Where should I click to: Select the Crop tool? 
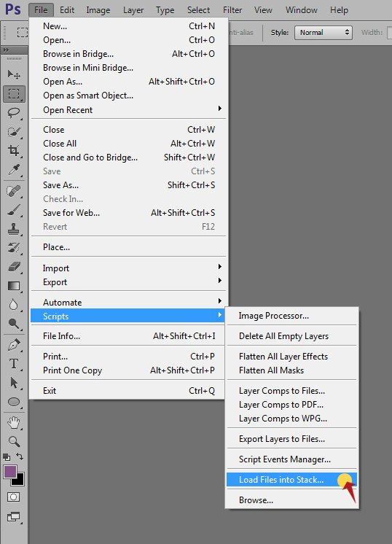[14, 150]
